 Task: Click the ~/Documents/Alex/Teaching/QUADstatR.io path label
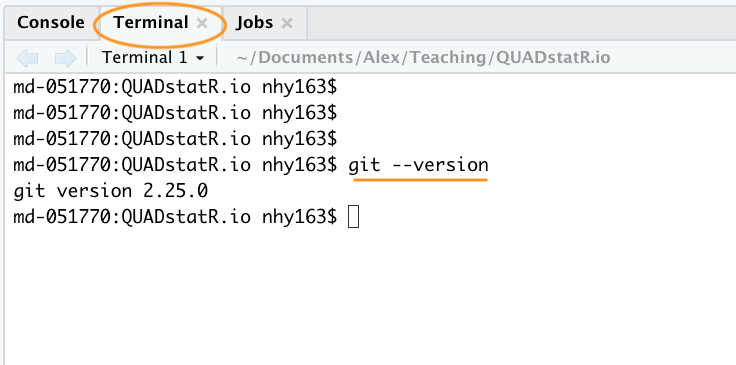423,58
